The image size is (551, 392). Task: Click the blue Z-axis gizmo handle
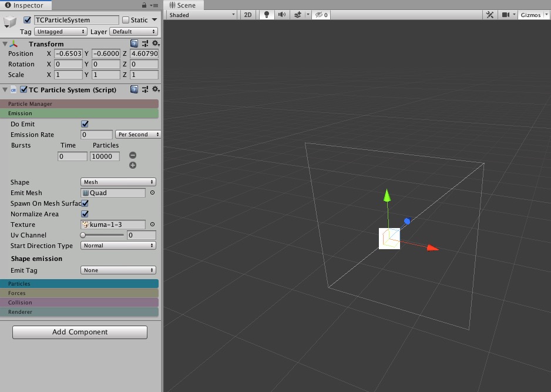coord(407,221)
